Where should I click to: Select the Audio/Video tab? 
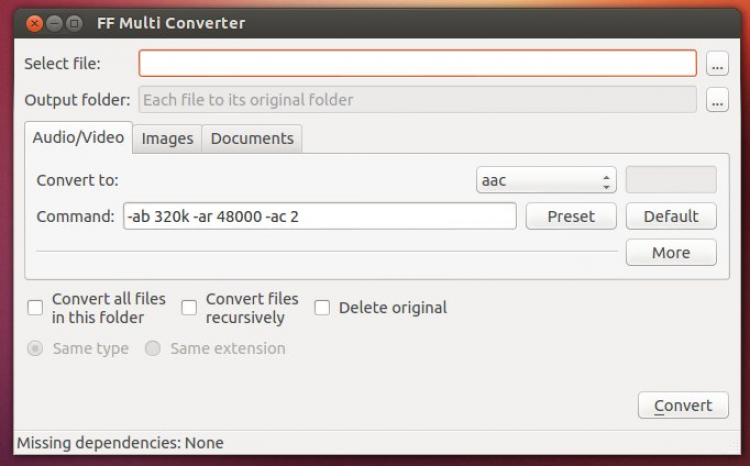pyautogui.click(x=78, y=138)
